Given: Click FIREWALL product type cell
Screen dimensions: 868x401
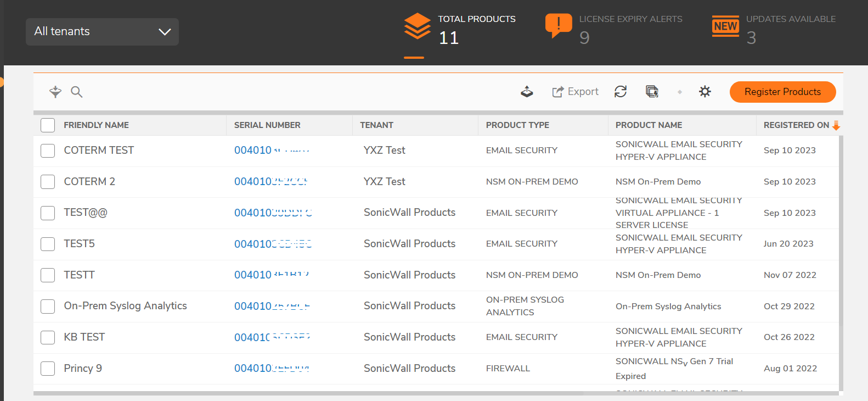Looking at the screenshot, I should coord(508,369).
